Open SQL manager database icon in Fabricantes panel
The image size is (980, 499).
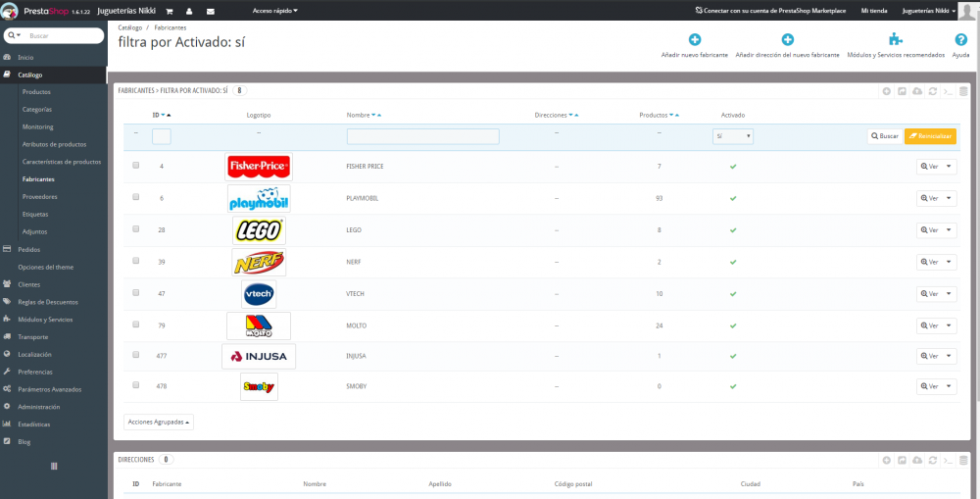[x=963, y=91]
